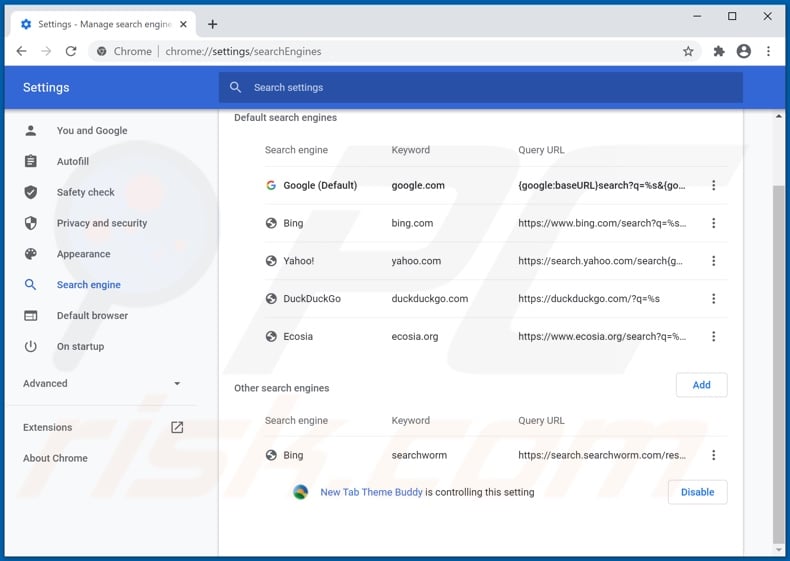This screenshot has height=561, width=790.
Task: Click the Settings title in header
Action: tap(46, 87)
